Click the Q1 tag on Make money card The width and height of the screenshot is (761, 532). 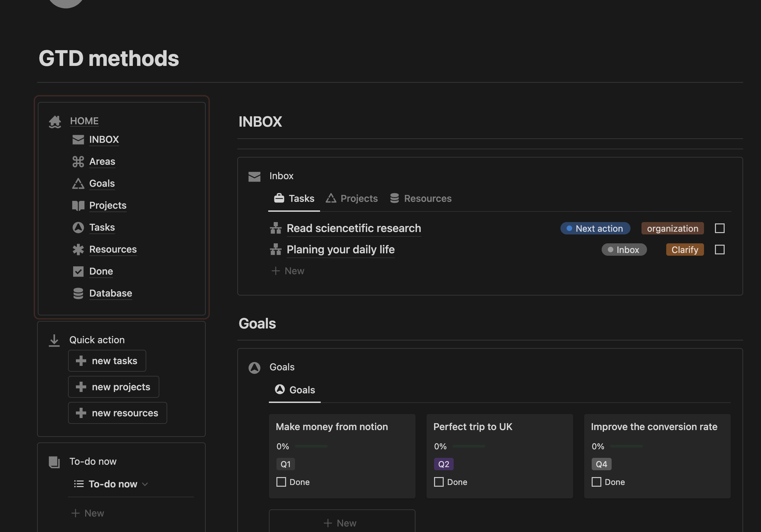click(x=286, y=464)
